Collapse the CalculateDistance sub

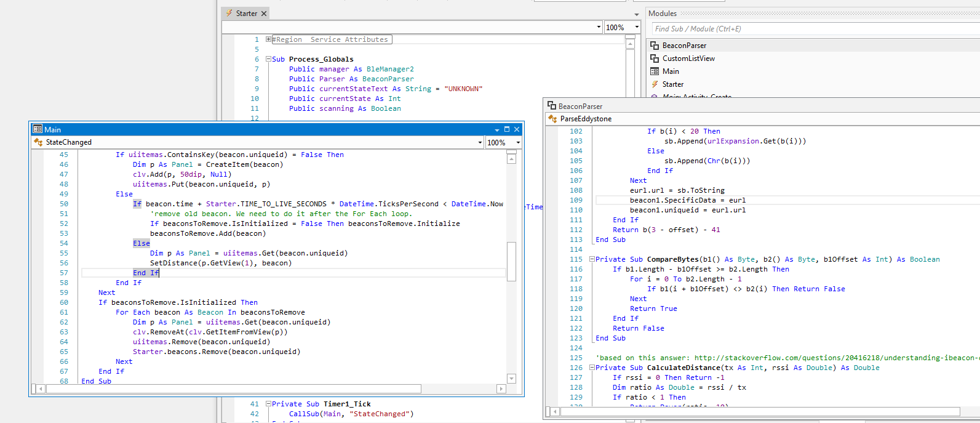point(592,368)
